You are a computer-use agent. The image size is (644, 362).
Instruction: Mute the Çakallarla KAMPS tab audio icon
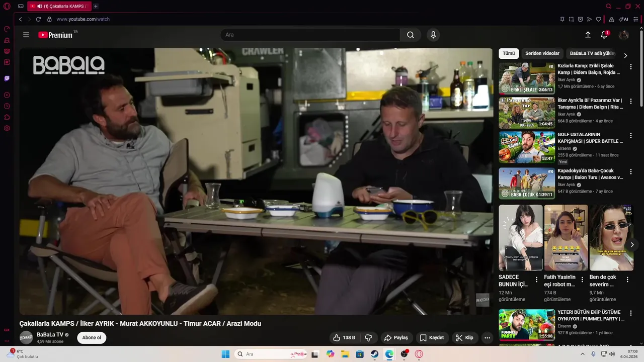39,6
